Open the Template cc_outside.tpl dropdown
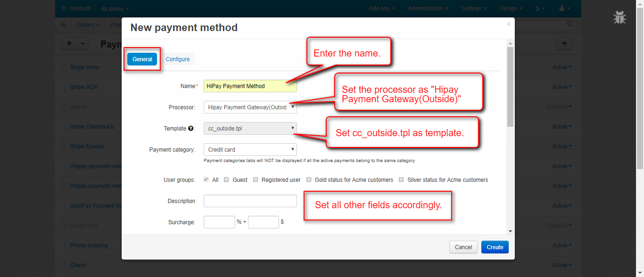This screenshot has height=277, width=644. coord(250,128)
